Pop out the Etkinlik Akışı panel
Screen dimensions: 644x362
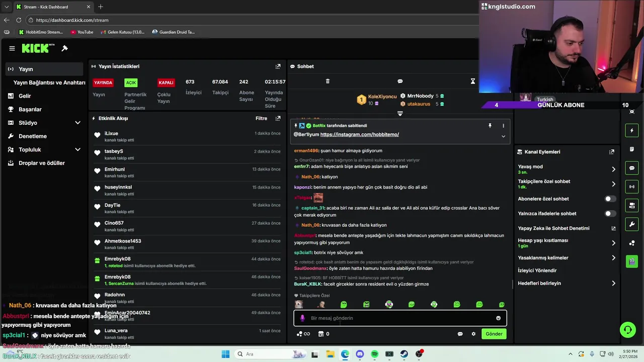[x=278, y=119]
